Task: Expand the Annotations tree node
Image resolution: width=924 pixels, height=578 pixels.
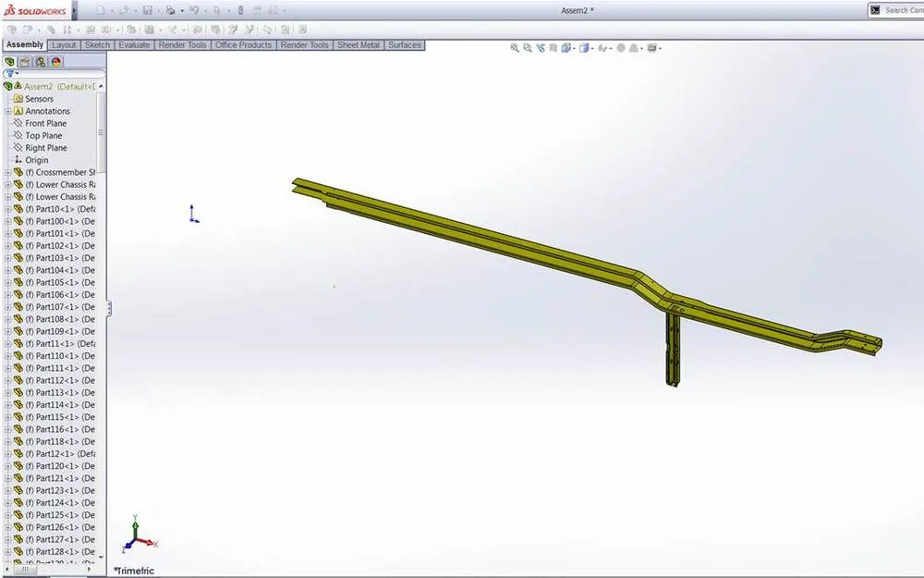Action: pyautogui.click(x=6, y=110)
